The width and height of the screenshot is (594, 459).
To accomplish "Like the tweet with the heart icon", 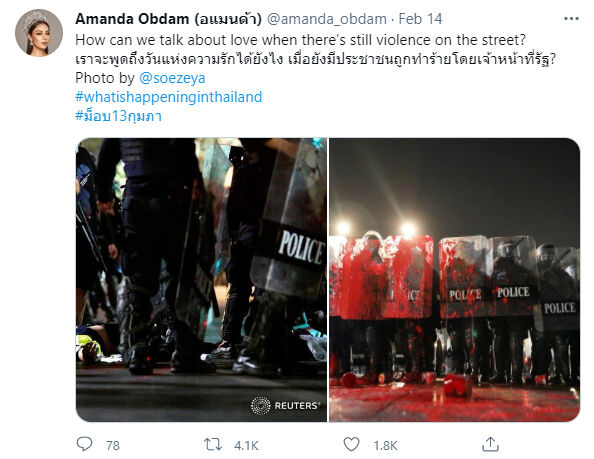I will [x=351, y=444].
